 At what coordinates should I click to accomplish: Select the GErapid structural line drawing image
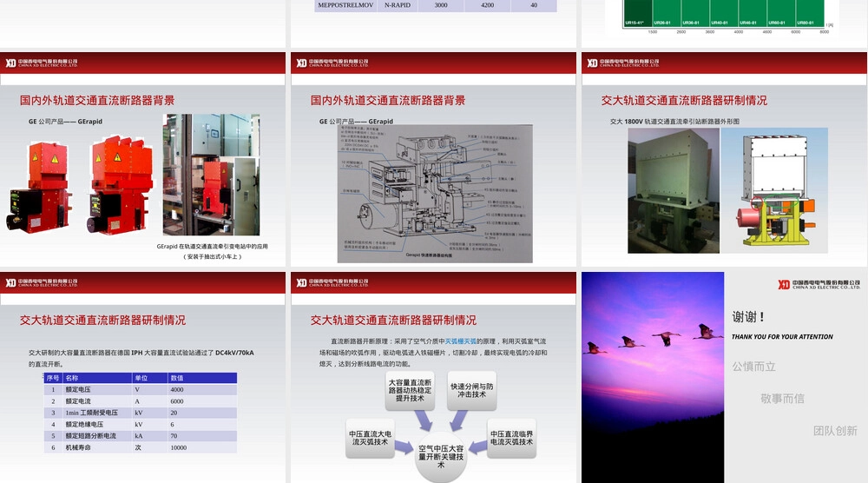[x=435, y=194]
